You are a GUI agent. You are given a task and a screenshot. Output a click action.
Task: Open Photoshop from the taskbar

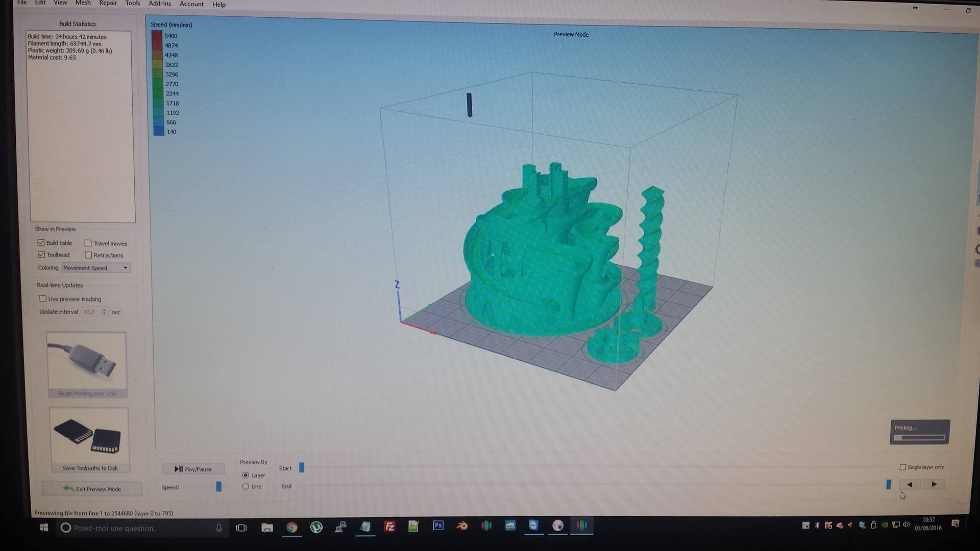438,525
